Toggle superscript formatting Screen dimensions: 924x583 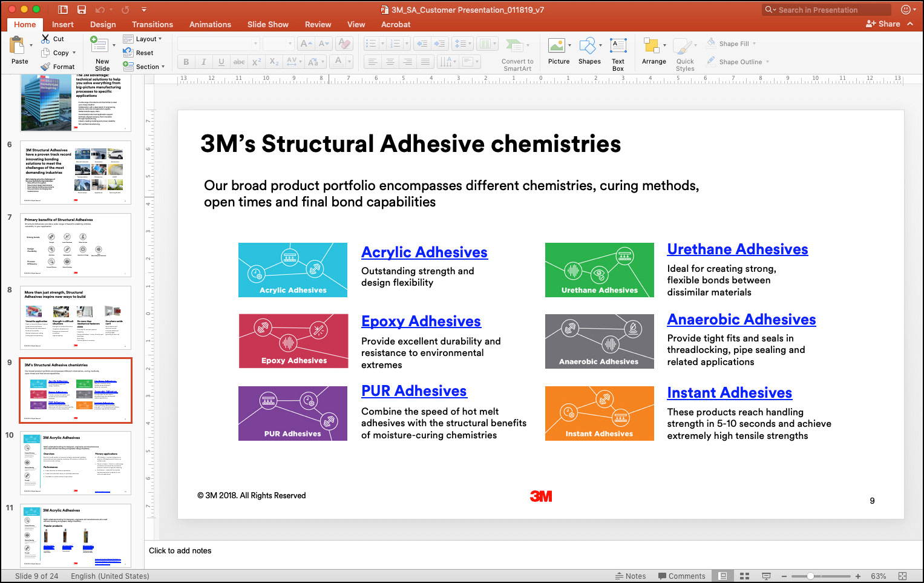(x=257, y=62)
